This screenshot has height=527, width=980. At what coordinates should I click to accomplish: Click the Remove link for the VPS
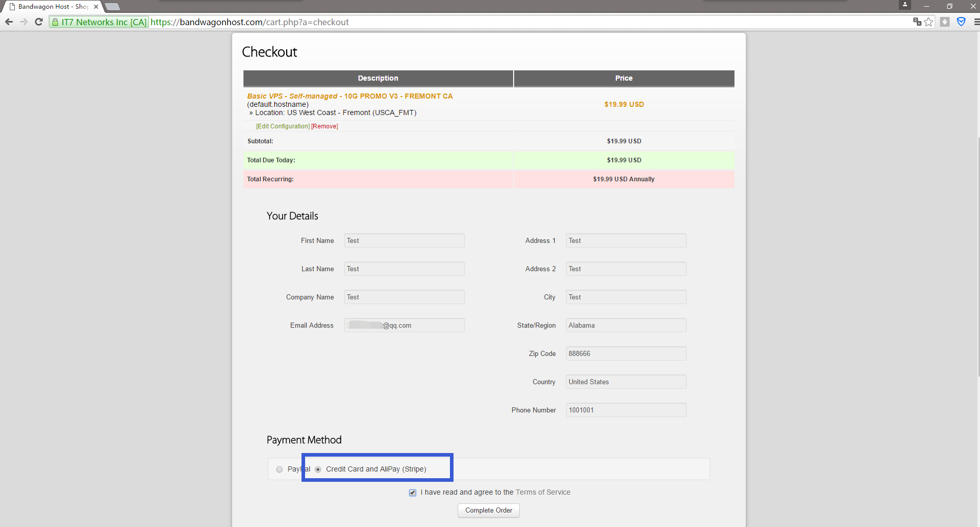(325, 126)
